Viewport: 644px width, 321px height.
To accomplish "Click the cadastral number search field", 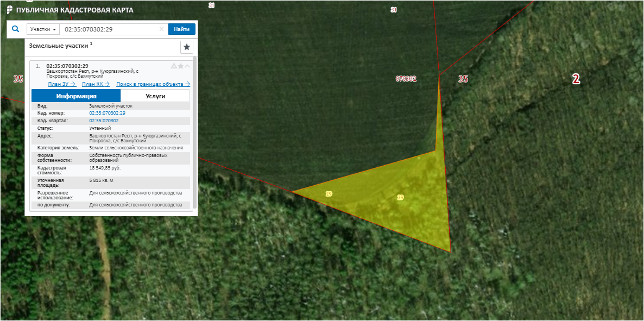I will pos(109,29).
